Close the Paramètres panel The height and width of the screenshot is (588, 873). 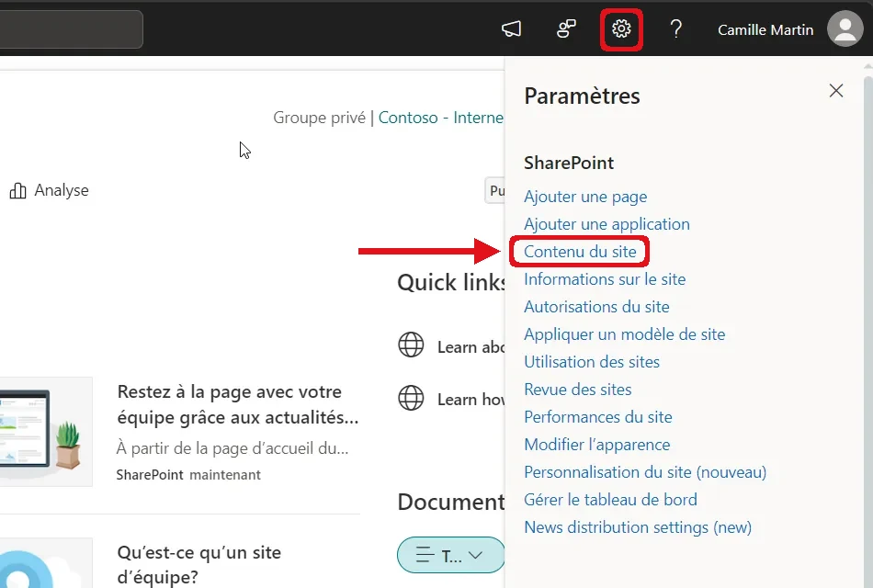pyautogui.click(x=835, y=91)
